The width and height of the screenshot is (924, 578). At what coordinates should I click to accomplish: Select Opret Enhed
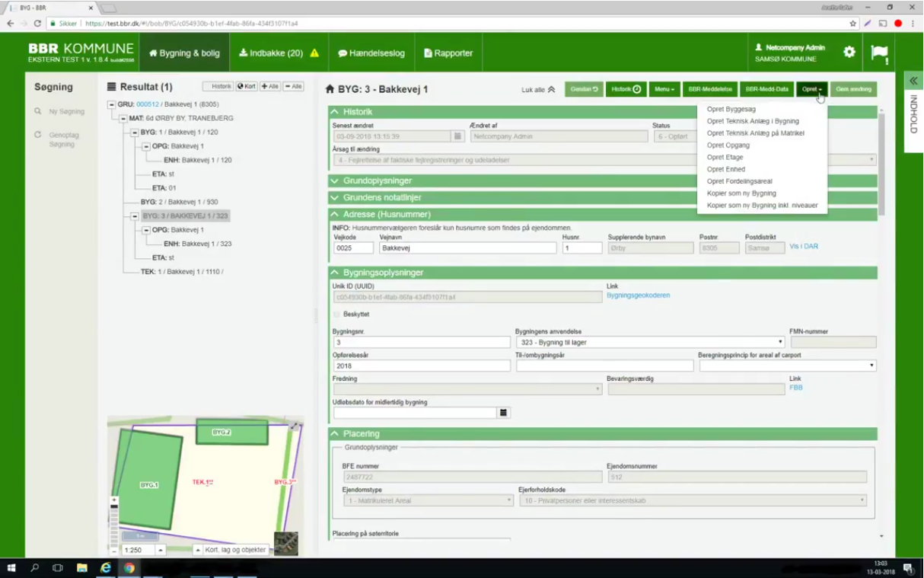click(725, 169)
